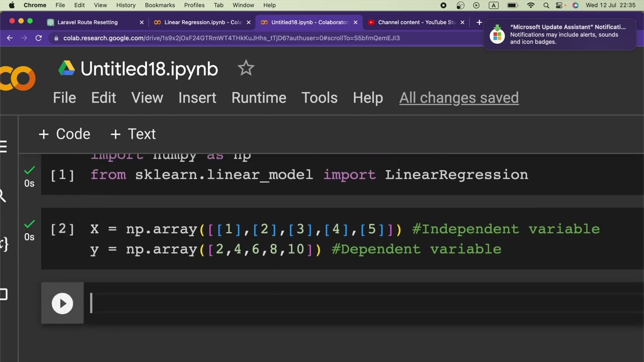This screenshot has width=644, height=362.
Task: Open the Runtime menu in Colab
Action: (259, 98)
